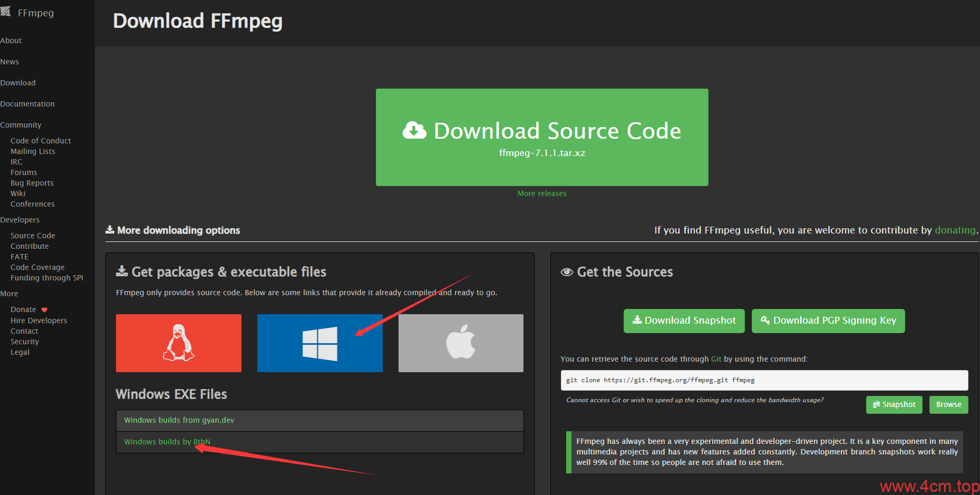The height and width of the screenshot is (495, 980).
Task: Go to Download in the sidebar
Action: point(18,83)
